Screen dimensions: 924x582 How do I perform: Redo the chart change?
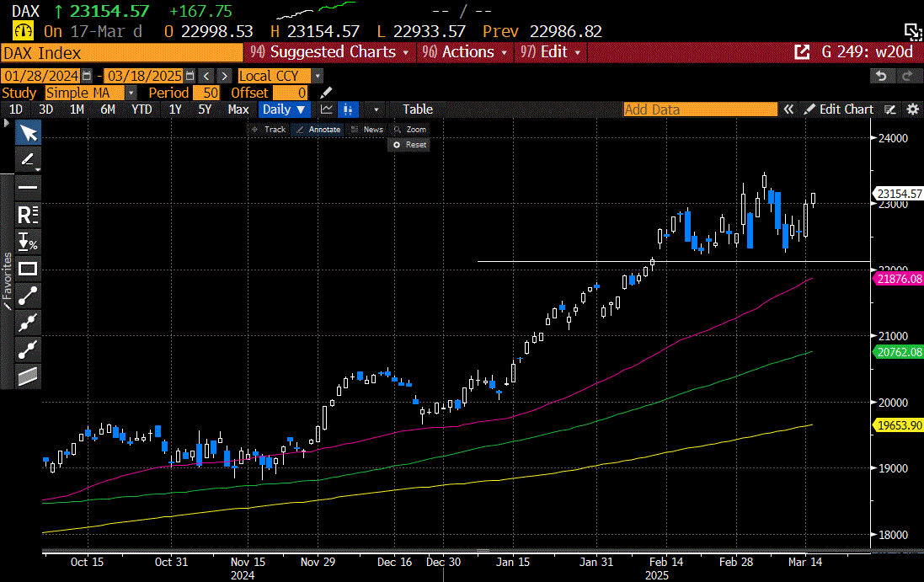[907, 76]
